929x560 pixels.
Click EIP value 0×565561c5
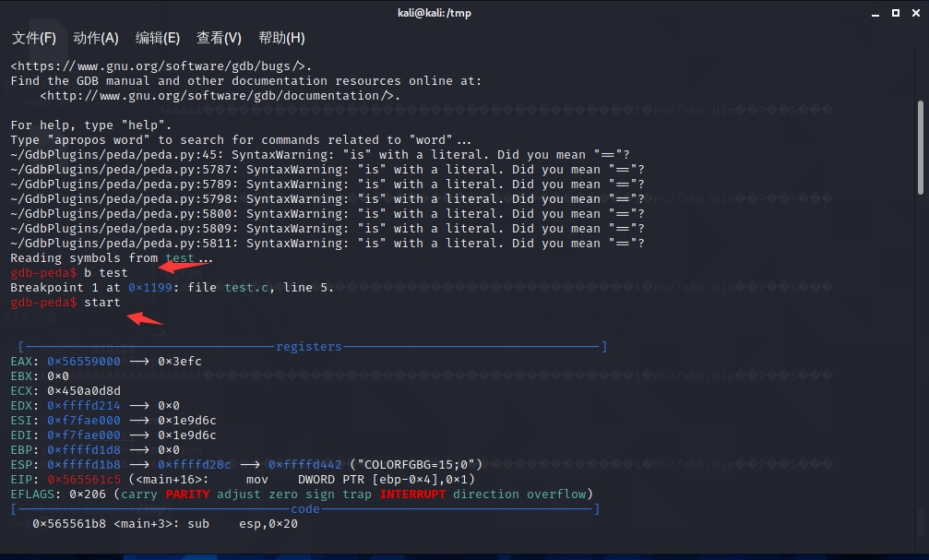(84, 480)
